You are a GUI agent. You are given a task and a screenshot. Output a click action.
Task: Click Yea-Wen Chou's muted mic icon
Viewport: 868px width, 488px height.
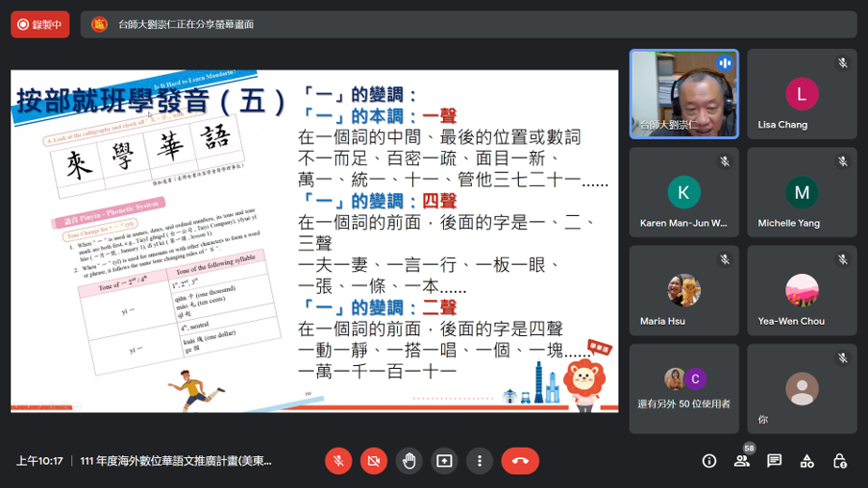[x=843, y=259]
